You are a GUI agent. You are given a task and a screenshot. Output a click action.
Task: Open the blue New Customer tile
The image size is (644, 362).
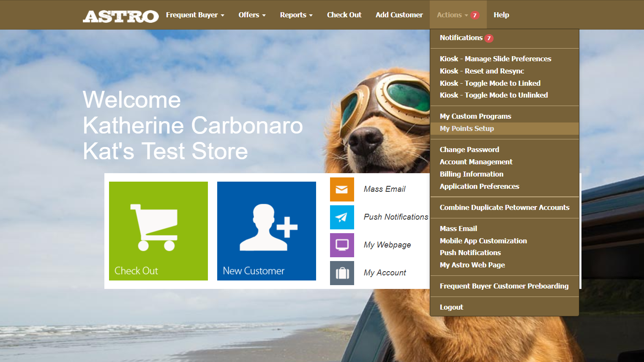click(x=267, y=231)
